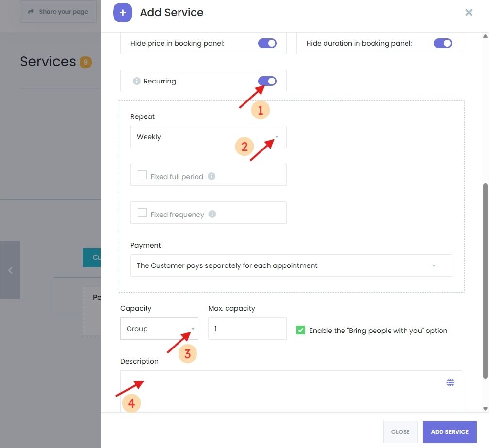Disable the Recurring toggle
489x448 pixels.
tap(267, 81)
